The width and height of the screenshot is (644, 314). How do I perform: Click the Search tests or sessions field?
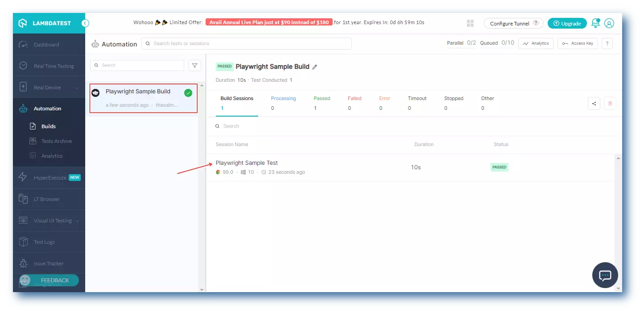click(x=246, y=43)
